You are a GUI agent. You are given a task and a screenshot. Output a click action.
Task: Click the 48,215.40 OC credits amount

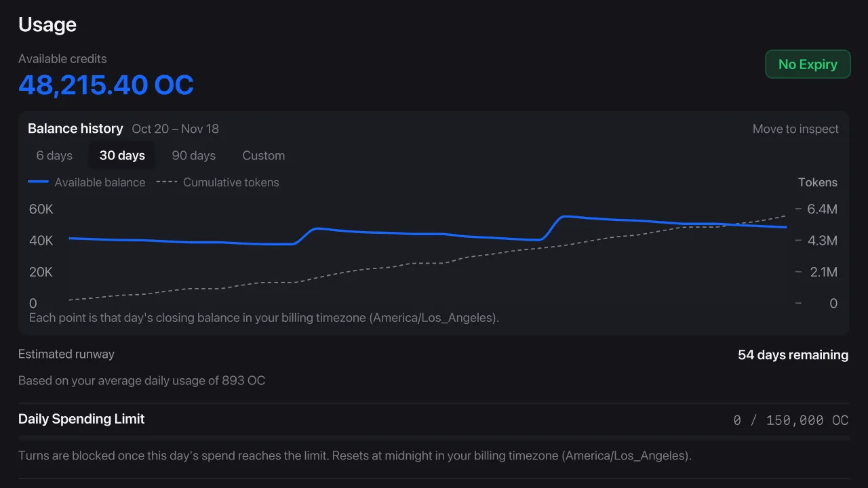(106, 85)
